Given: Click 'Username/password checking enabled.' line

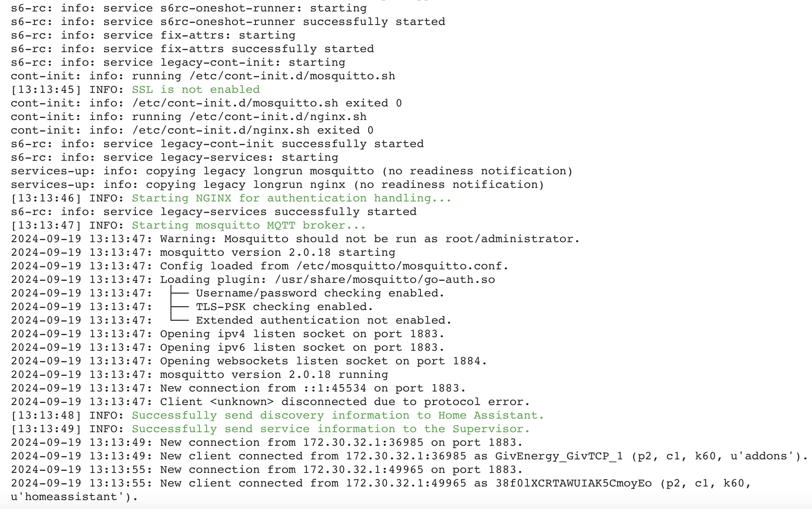Looking at the screenshot, I should pyautogui.click(x=320, y=293).
